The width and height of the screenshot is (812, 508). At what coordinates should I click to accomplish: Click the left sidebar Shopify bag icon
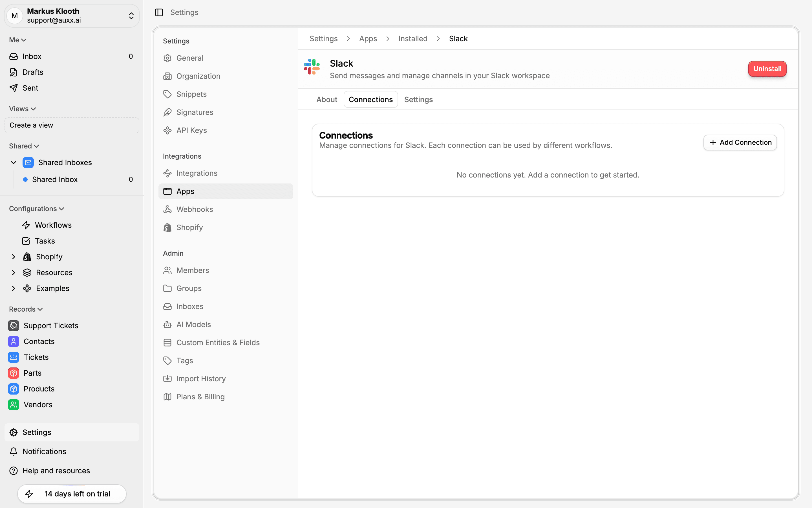coord(27,257)
